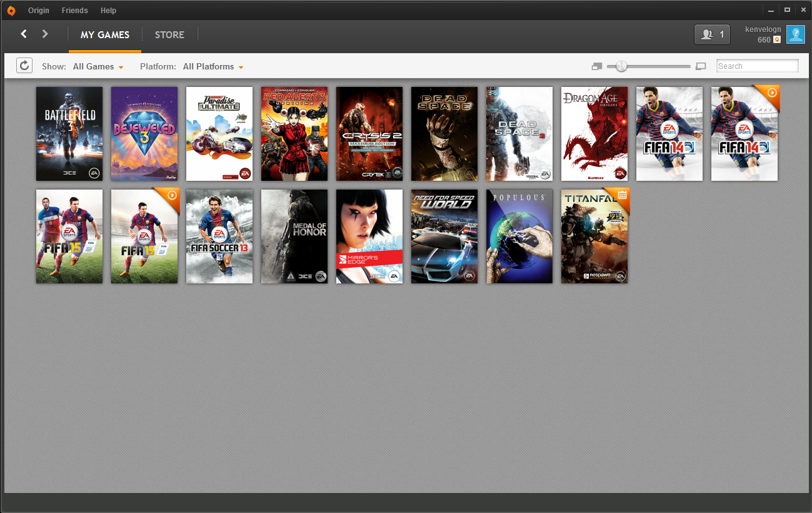Select the Red Alert 3 game tile
This screenshot has width=812, height=513.
(294, 134)
